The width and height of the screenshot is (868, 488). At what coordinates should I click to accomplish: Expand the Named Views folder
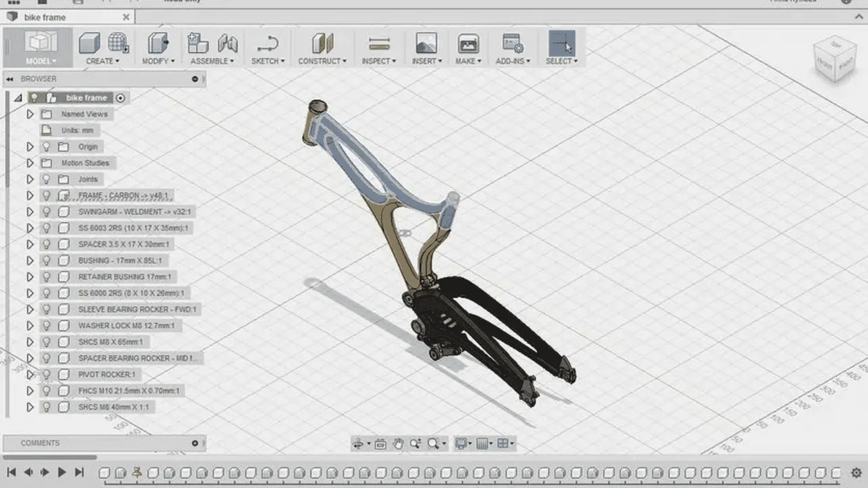tap(30, 114)
